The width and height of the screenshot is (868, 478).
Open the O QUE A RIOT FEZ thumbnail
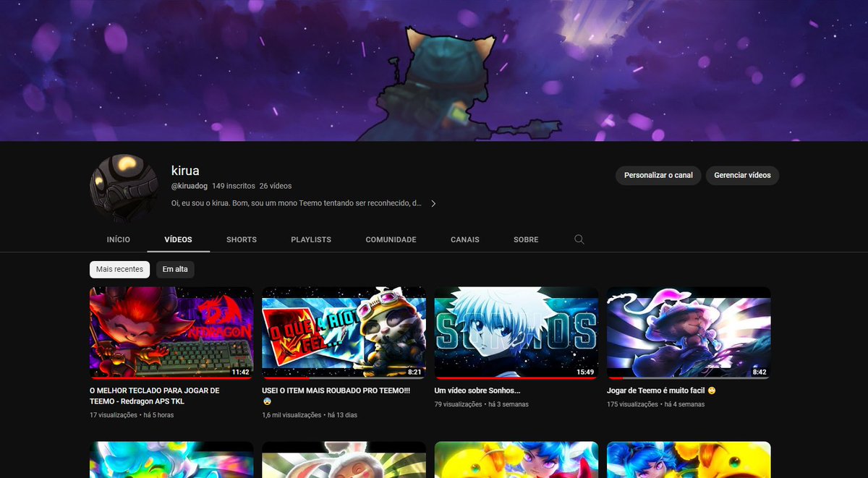pos(344,333)
